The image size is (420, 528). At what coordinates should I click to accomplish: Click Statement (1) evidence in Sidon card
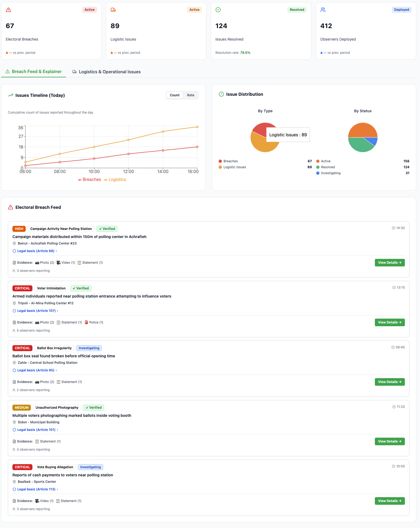point(48,441)
